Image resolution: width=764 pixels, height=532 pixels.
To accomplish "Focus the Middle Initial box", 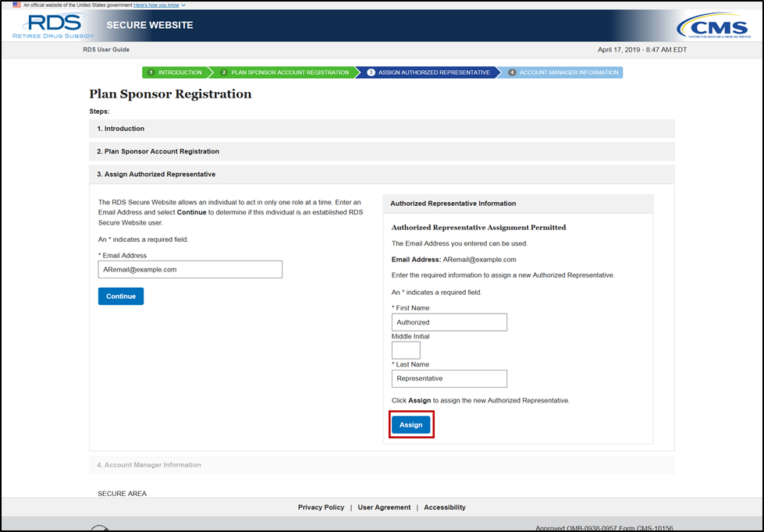I will pyautogui.click(x=406, y=350).
